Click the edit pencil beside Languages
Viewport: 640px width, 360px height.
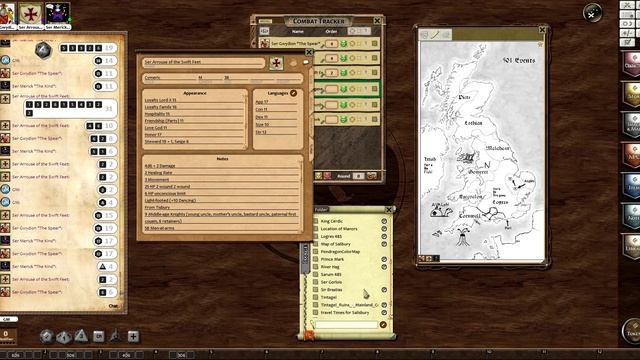click(293, 93)
